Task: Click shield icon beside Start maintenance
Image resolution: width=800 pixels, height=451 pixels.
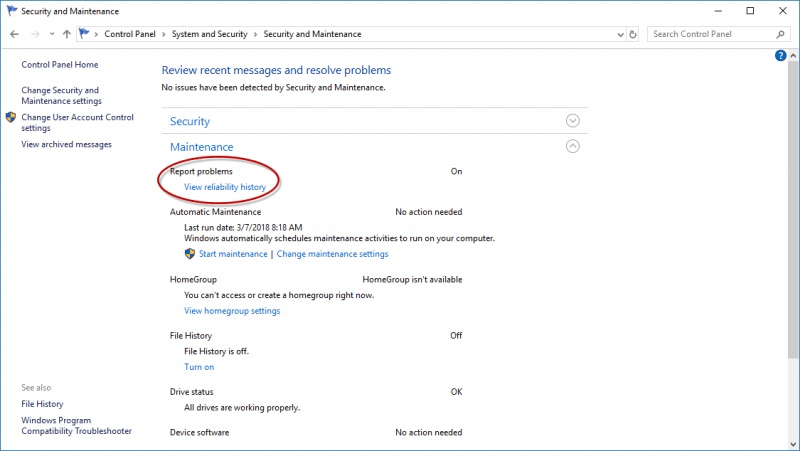Action: [190, 254]
